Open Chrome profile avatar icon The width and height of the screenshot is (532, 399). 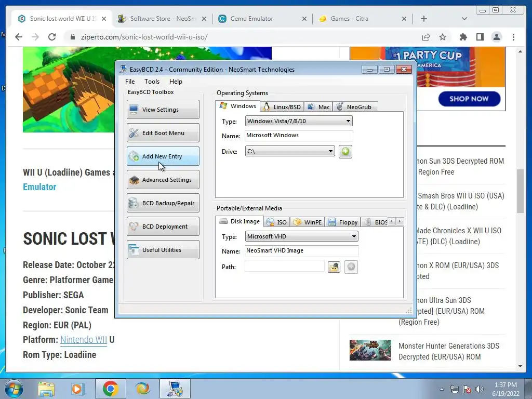pyautogui.click(x=496, y=37)
